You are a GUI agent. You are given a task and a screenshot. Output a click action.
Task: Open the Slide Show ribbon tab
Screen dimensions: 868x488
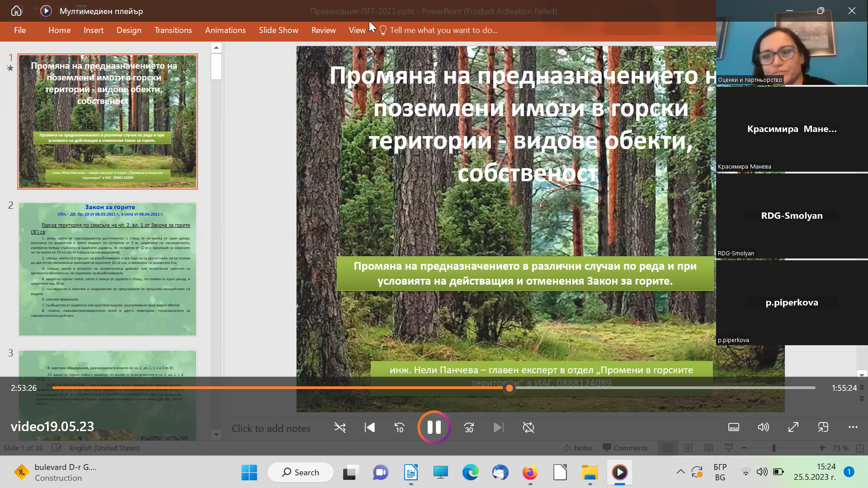click(278, 30)
